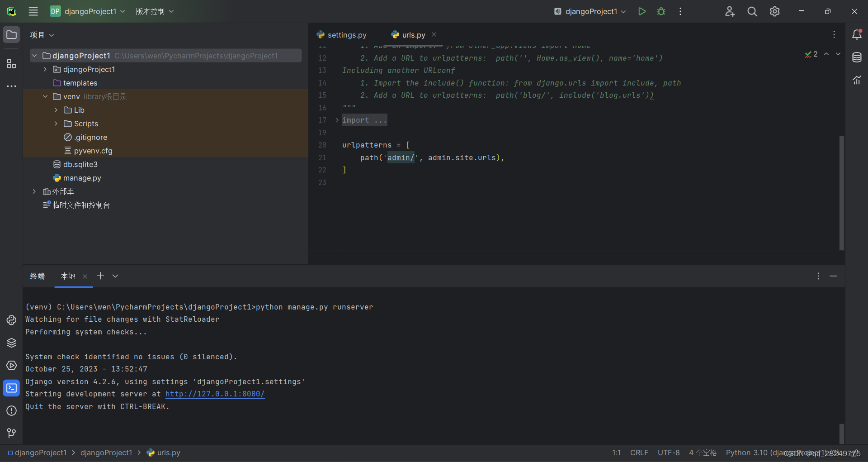
Task: Open the server link http://127.0.0.1:8000/
Action: [215, 394]
